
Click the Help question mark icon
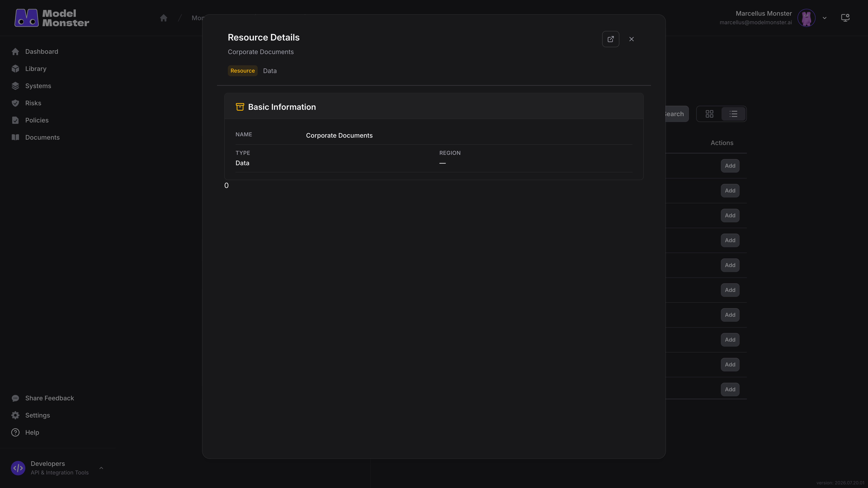tap(15, 432)
